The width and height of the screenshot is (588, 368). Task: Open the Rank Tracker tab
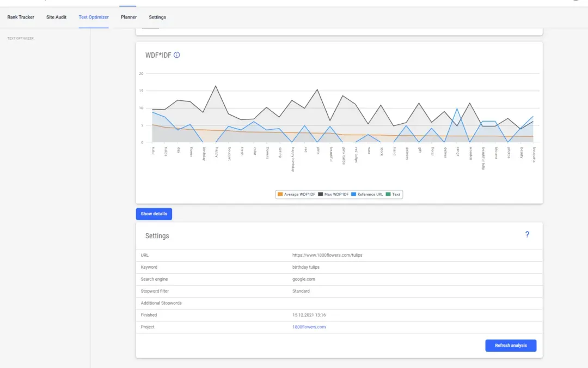(21, 17)
